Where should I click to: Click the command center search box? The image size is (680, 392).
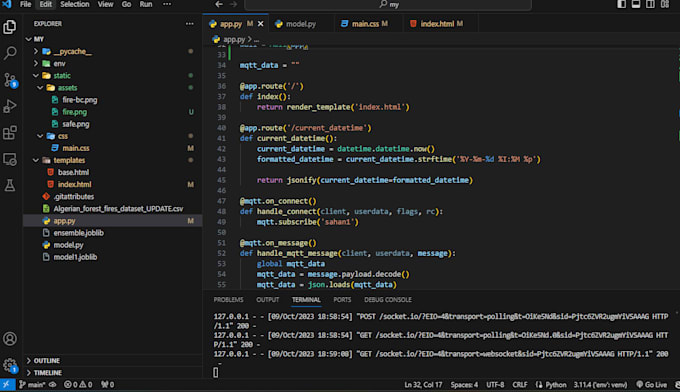click(388, 4)
